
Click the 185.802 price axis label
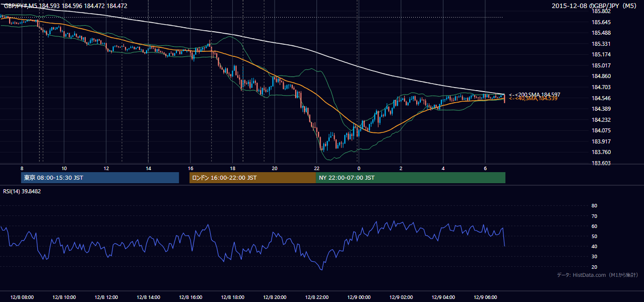[x=601, y=11]
